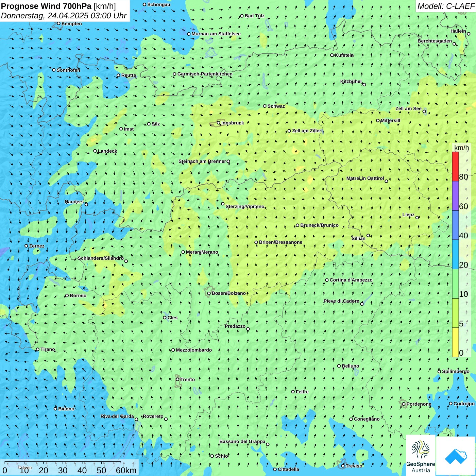Click the Garmisch-Partenkirchen marker
Image resolution: width=476 pixels, height=476 pixels.
174,74
